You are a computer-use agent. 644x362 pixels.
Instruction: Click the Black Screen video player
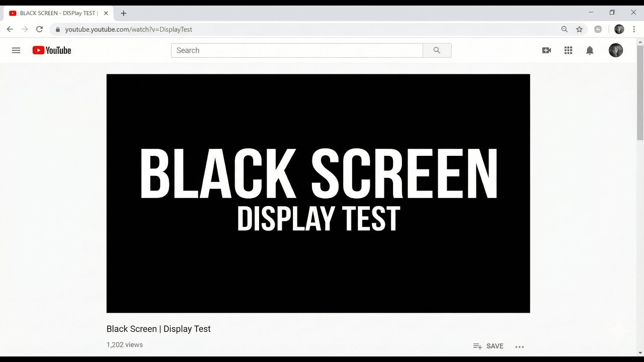(318, 194)
